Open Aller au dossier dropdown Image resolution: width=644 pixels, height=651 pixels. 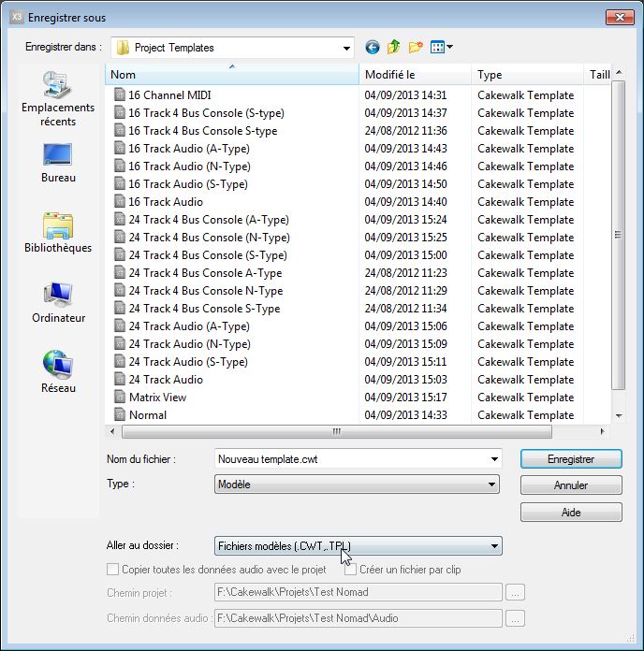coord(359,546)
